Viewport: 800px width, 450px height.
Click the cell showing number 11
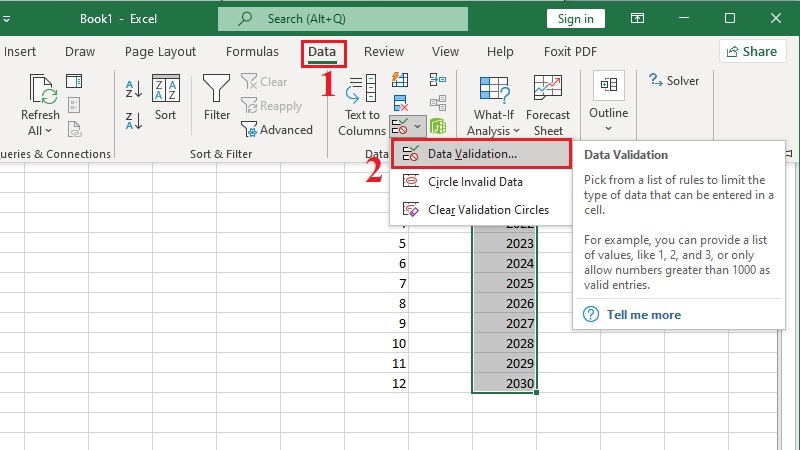pyautogui.click(x=377, y=363)
